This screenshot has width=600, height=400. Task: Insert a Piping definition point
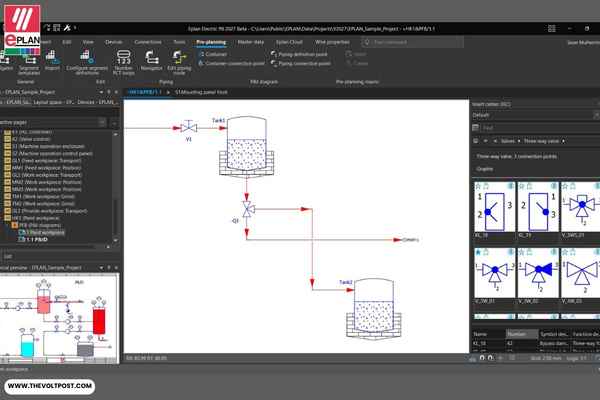[x=299, y=54]
